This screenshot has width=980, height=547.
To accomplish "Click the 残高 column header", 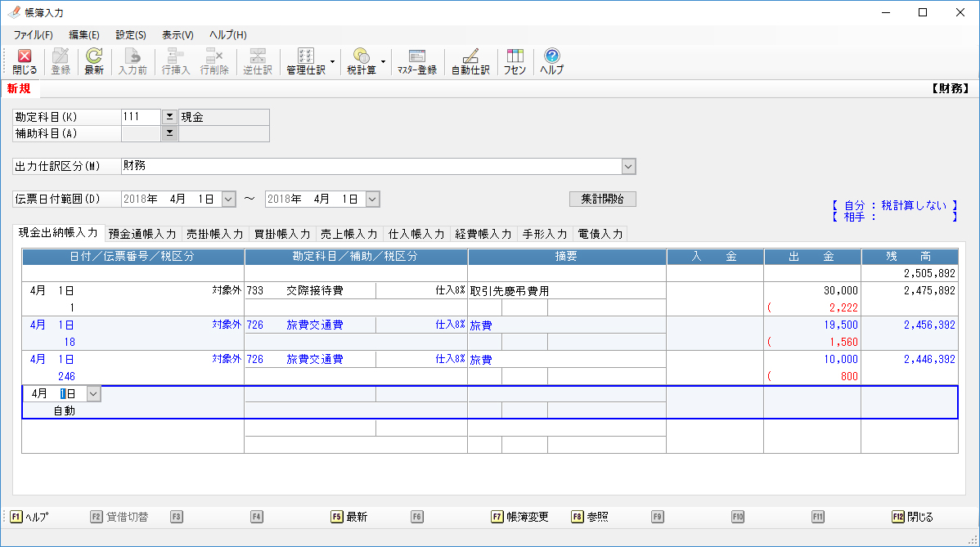I will (x=910, y=257).
